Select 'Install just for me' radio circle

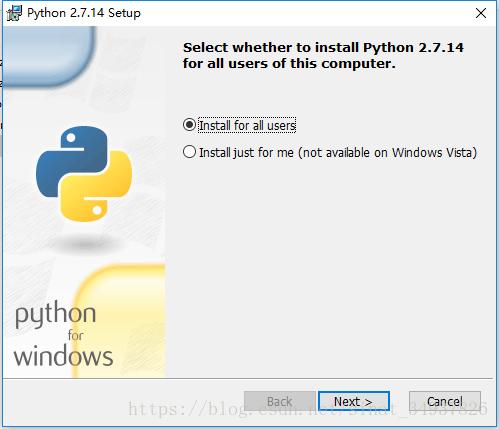[189, 152]
